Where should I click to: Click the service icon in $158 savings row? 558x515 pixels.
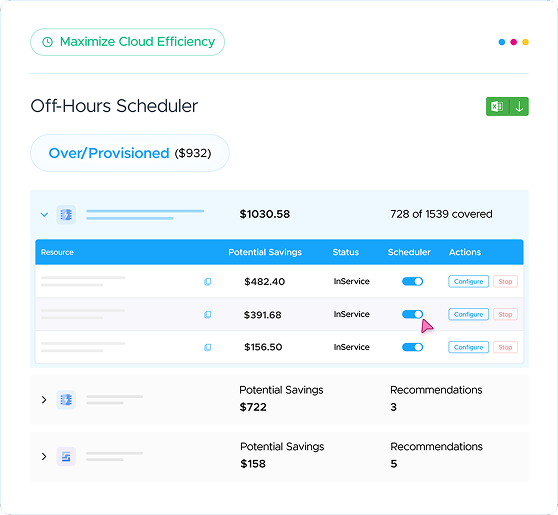pyautogui.click(x=66, y=457)
